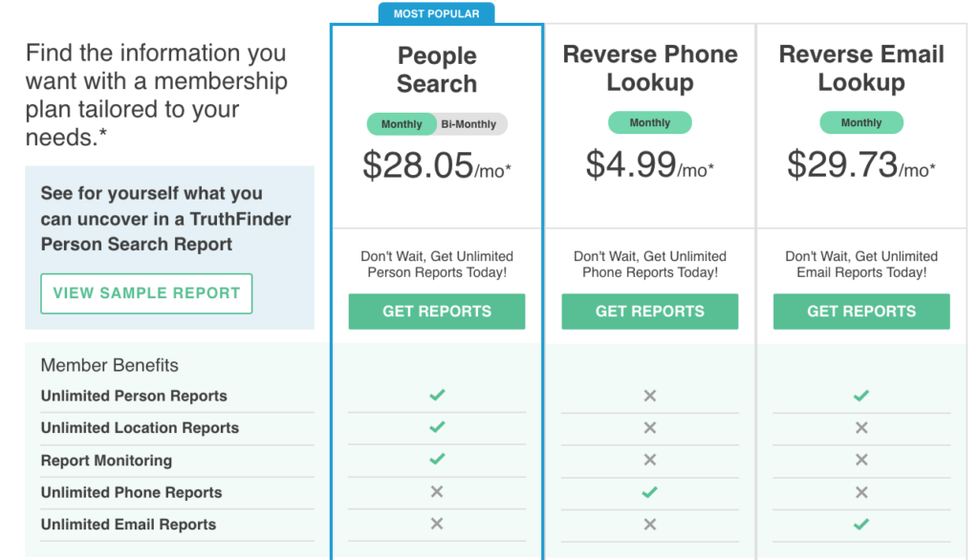Click People Search Report Monitoring checkmark
The image size is (979, 560).
[x=437, y=459]
